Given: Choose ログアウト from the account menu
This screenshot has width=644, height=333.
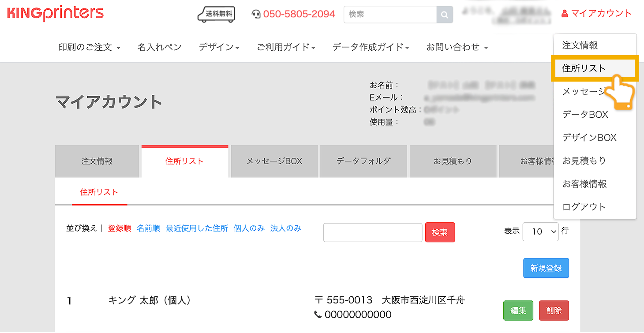Looking at the screenshot, I should 584,207.
